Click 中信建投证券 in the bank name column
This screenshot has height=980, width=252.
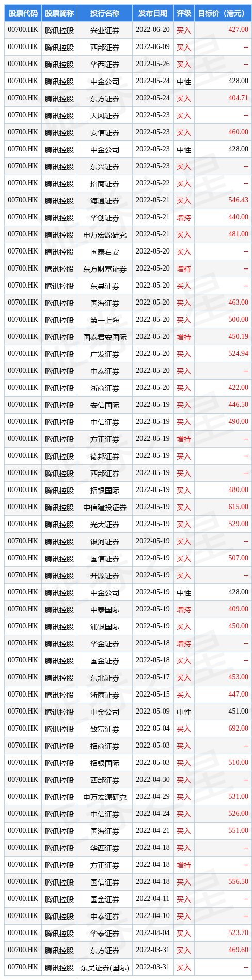pyautogui.click(x=105, y=508)
